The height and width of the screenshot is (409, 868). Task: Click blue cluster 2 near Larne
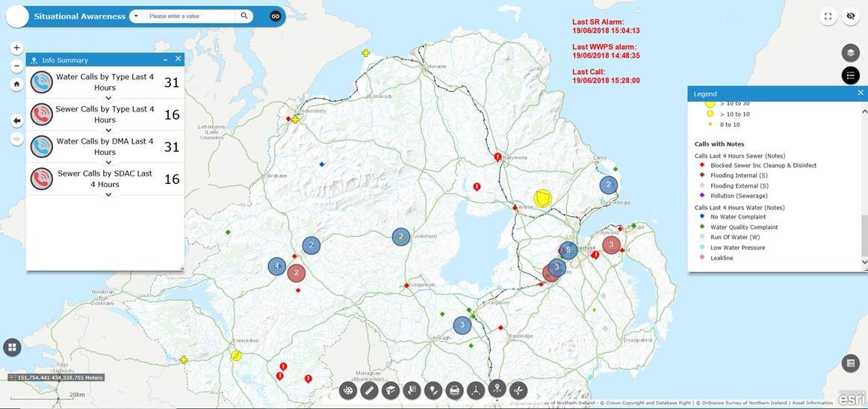[608, 185]
